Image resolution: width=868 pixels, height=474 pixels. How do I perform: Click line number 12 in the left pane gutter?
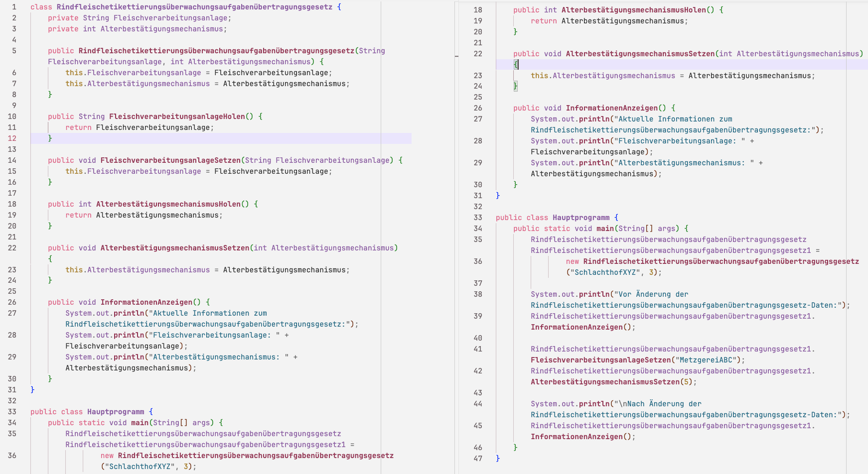coord(12,138)
